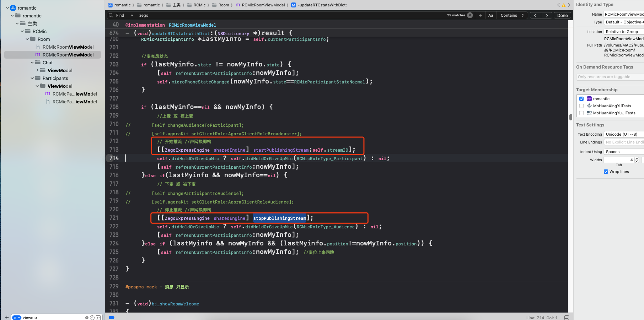Show recently edited files filter
The height and width of the screenshot is (320, 644).
[x=92, y=318]
